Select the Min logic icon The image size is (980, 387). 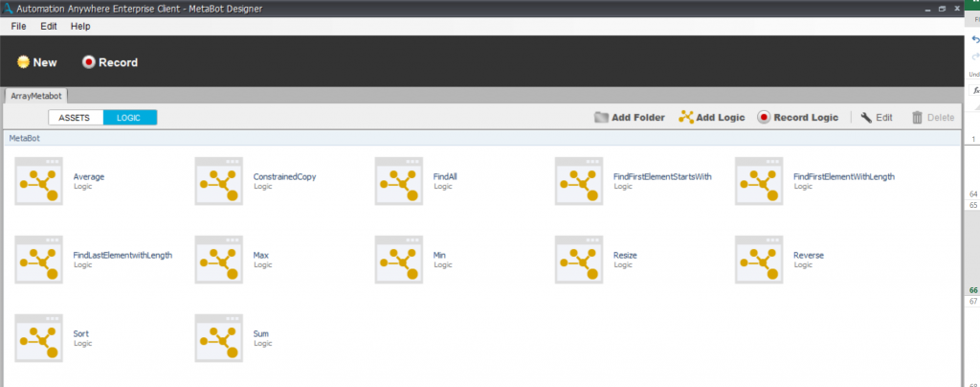[399, 260]
